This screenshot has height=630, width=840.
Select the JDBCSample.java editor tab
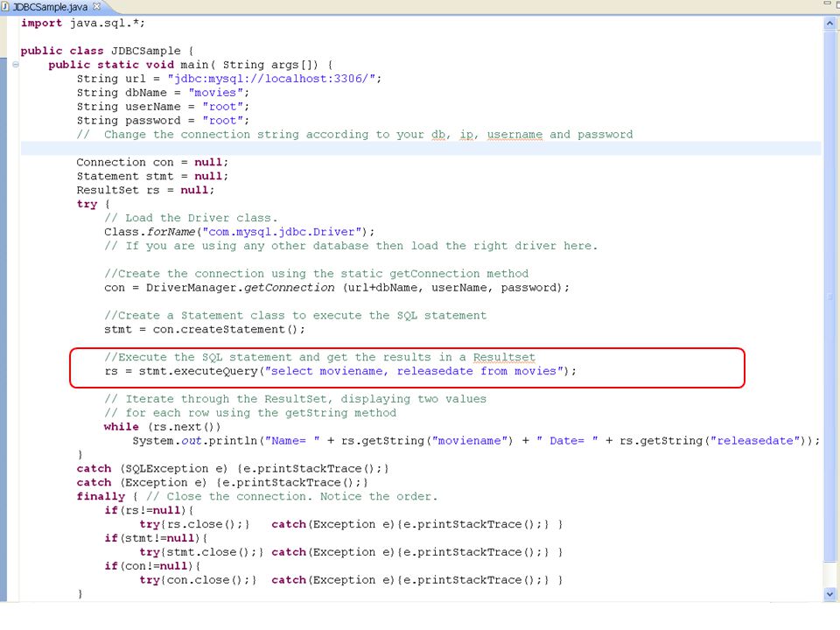(50, 7)
